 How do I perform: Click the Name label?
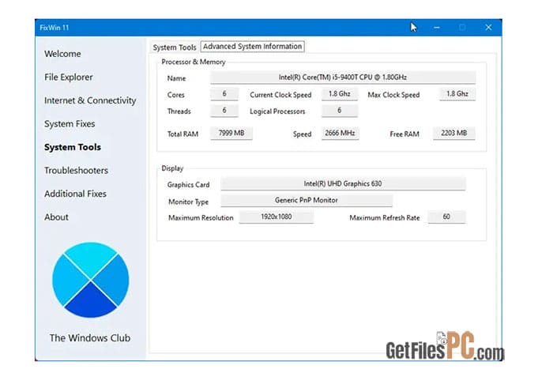pos(176,78)
